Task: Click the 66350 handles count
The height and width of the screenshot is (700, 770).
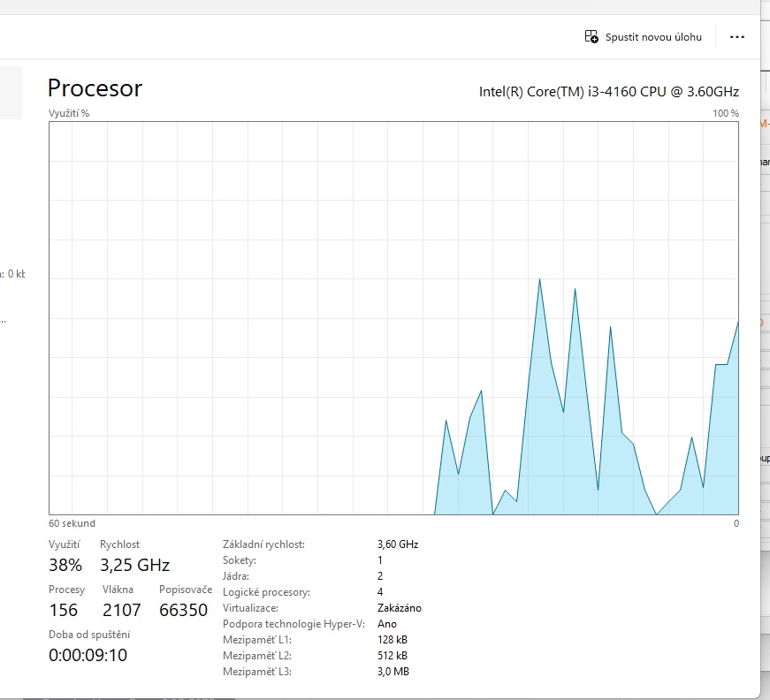Action: point(183,610)
